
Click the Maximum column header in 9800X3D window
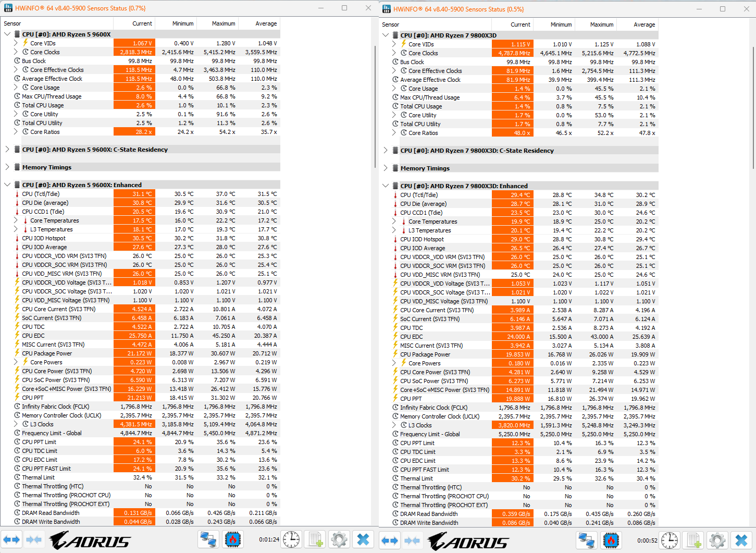596,24
